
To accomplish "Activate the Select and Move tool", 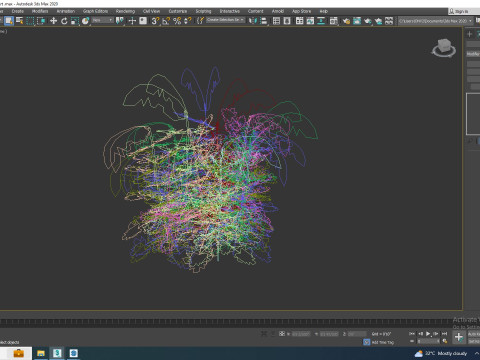I will click(x=53, y=21).
